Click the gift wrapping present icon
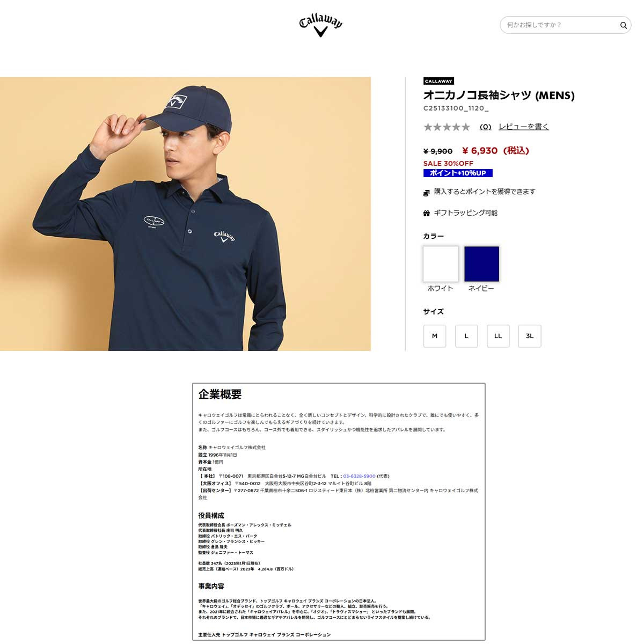Screen dimensions: 644x644 pos(427,213)
